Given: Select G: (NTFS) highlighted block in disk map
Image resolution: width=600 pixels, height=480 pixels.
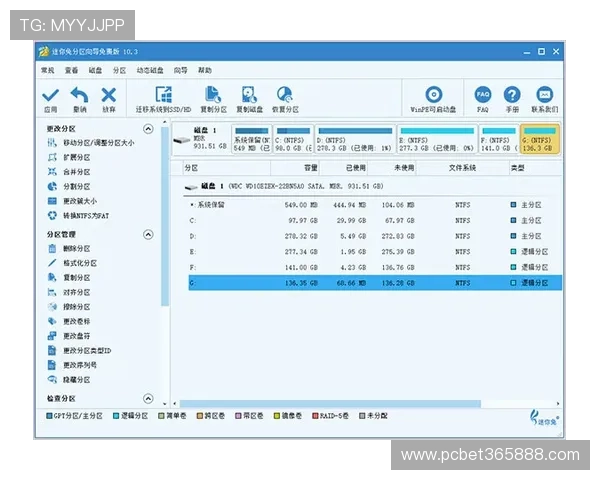Looking at the screenshot, I should tap(540, 139).
